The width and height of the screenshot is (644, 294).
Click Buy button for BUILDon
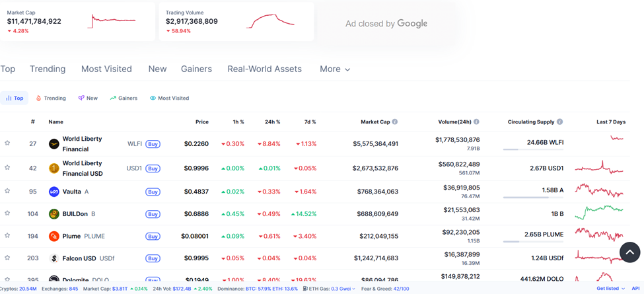point(153,214)
